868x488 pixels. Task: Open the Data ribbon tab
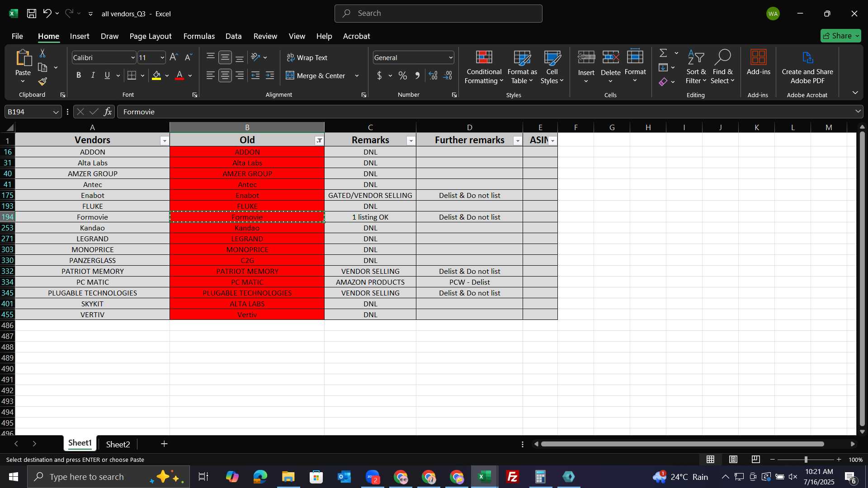pyautogui.click(x=234, y=36)
